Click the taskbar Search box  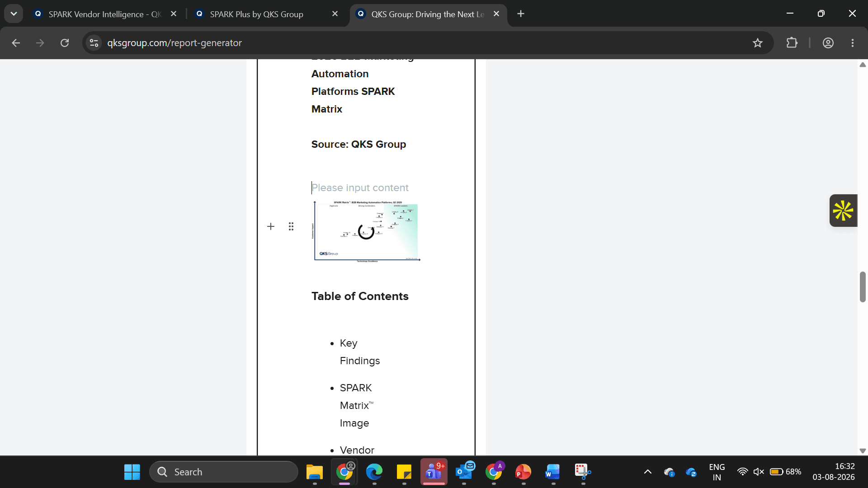224,472
